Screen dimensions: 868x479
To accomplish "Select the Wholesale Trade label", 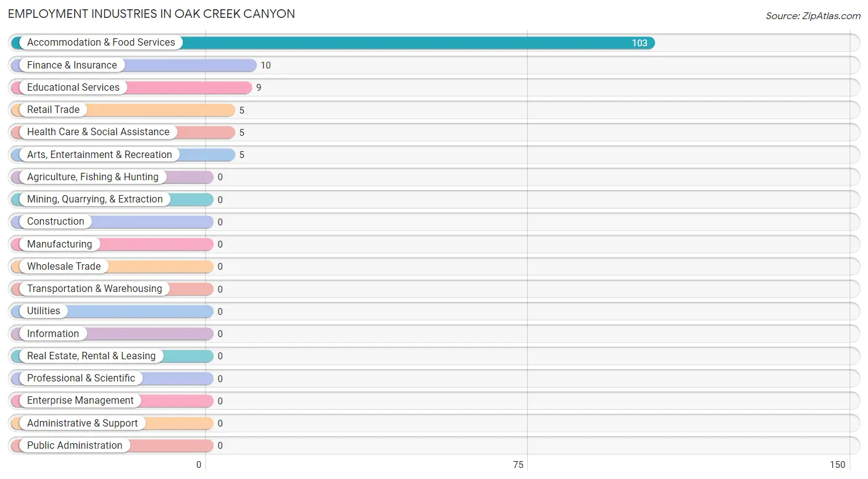I will 64,266.
